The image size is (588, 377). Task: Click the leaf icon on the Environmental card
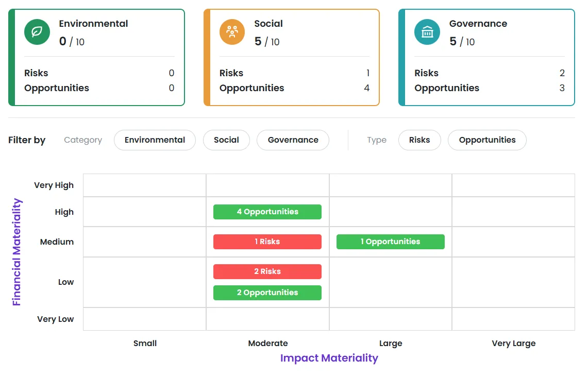37,32
